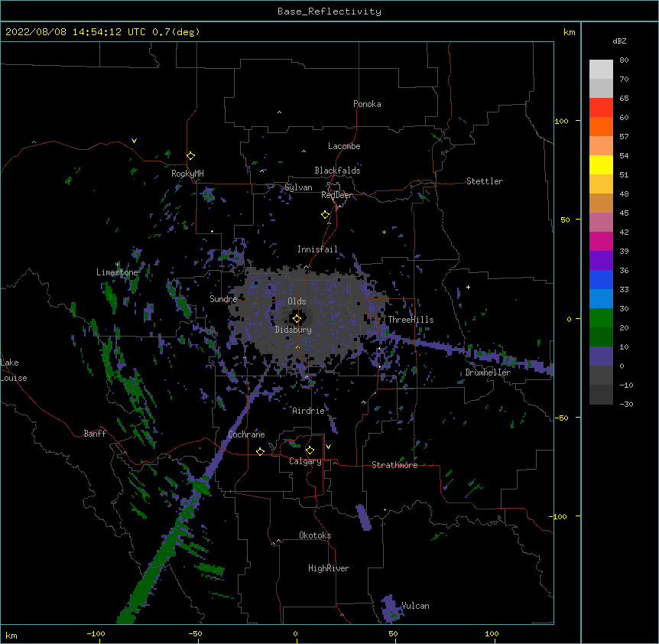
Task: Click the 50 tick label on right axis
Action: pyautogui.click(x=565, y=220)
